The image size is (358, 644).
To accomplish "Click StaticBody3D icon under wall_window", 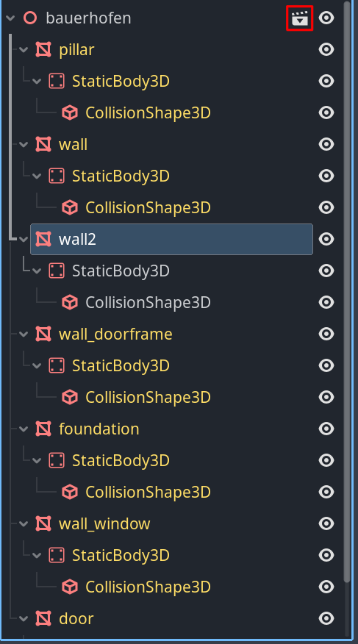I will pos(57,555).
